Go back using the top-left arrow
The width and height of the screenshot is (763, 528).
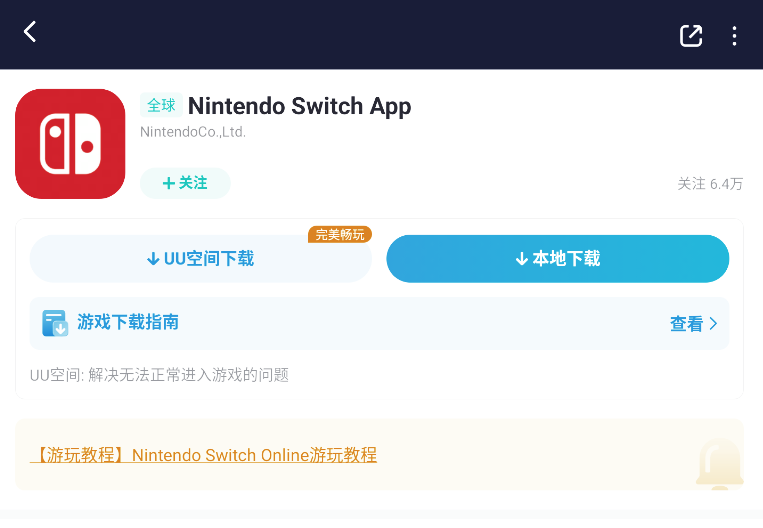point(30,32)
